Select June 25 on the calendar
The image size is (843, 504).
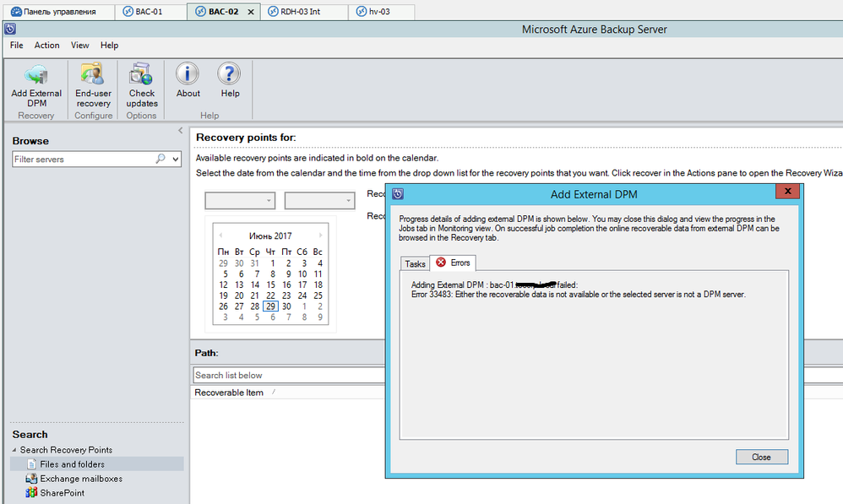[x=318, y=295]
